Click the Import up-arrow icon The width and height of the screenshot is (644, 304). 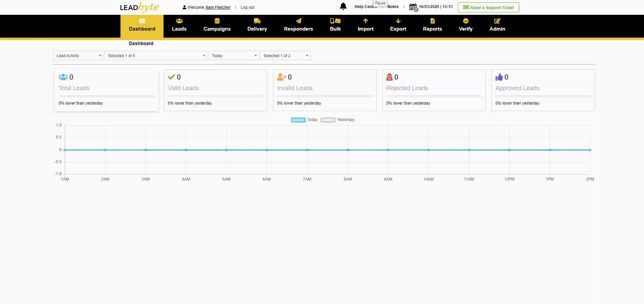tap(365, 21)
